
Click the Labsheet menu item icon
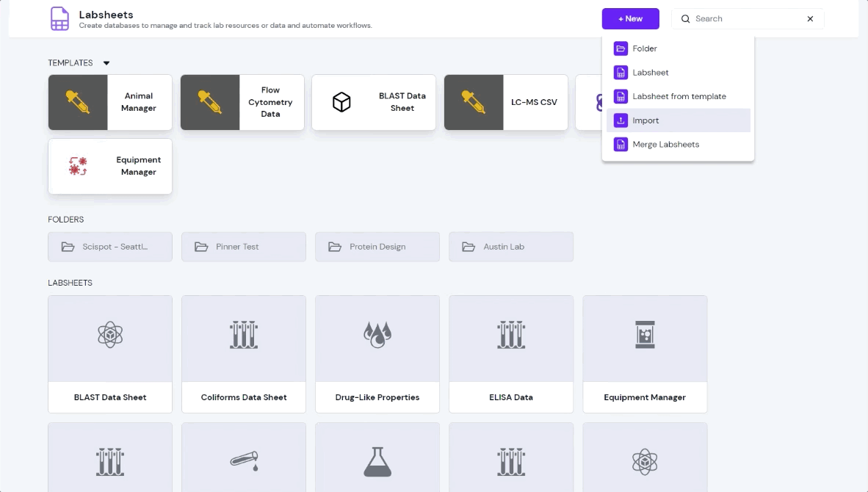coord(621,73)
